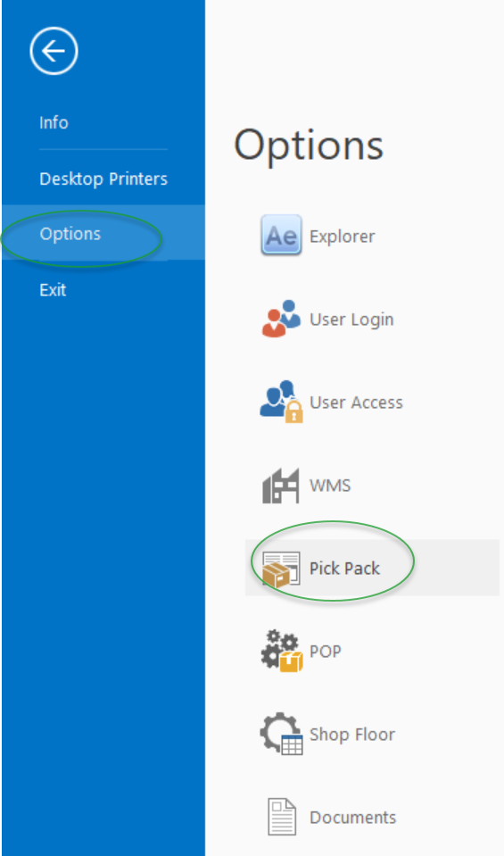Open the Shop Floor label

pyautogui.click(x=351, y=735)
